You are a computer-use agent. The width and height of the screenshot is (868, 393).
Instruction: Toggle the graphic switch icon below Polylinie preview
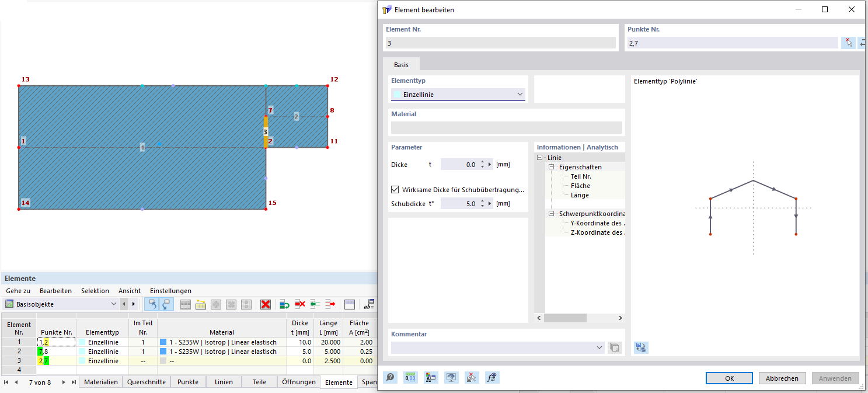pyautogui.click(x=641, y=347)
